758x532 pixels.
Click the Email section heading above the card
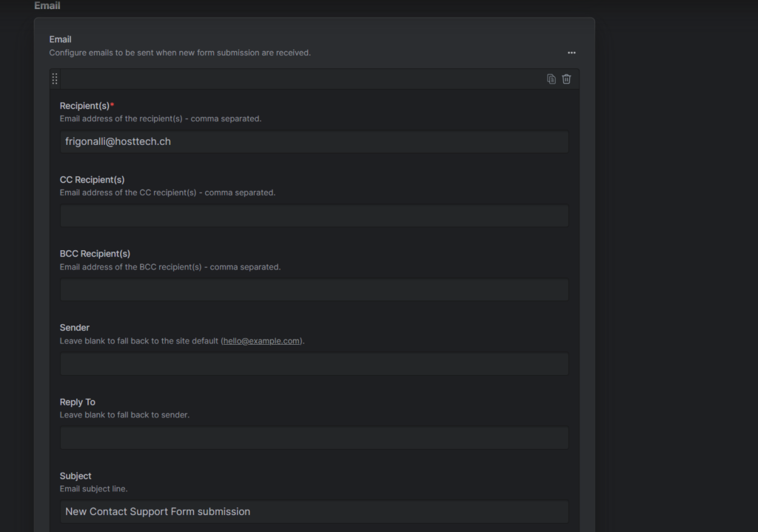[x=47, y=6]
